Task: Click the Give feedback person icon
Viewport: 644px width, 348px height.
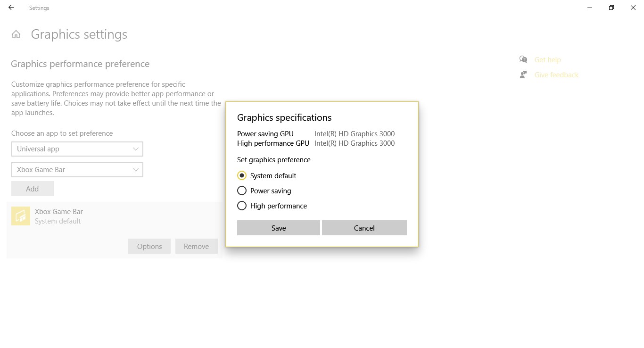Action: tap(523, 75)
